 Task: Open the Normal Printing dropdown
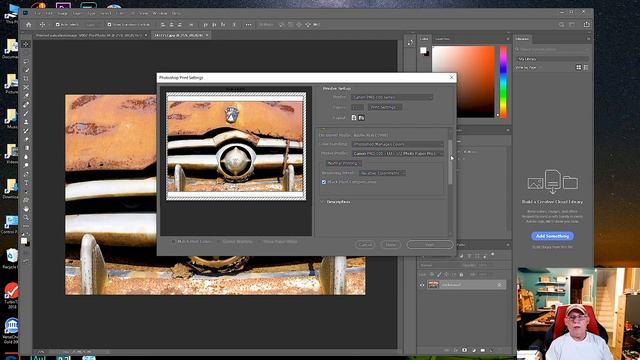pos(343,163)
